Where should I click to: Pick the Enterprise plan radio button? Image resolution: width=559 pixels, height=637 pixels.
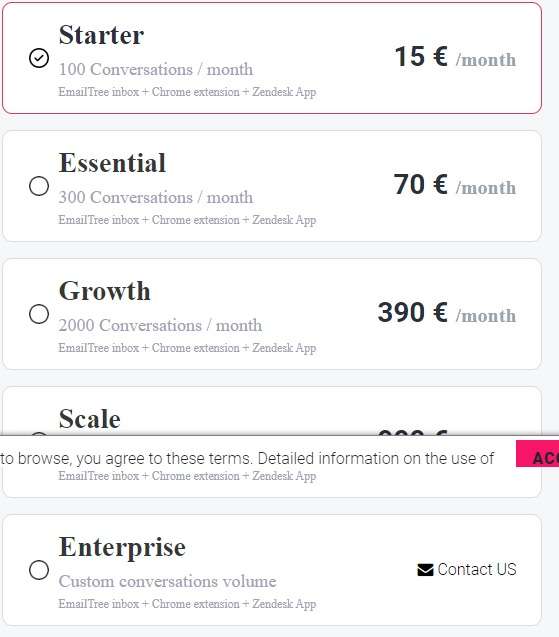tap(39, 570)
